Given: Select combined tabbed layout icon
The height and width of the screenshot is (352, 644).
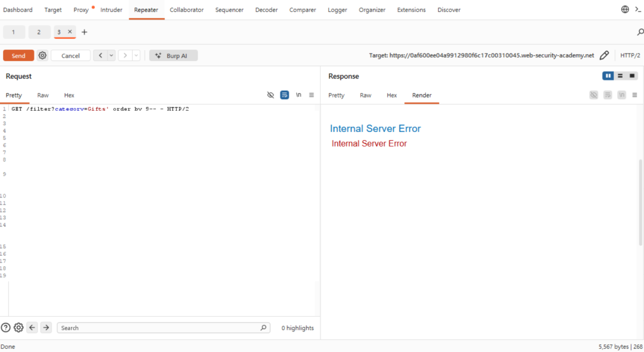Looking at the screenshot, I should pyautogui.click(x=632, y=76).
